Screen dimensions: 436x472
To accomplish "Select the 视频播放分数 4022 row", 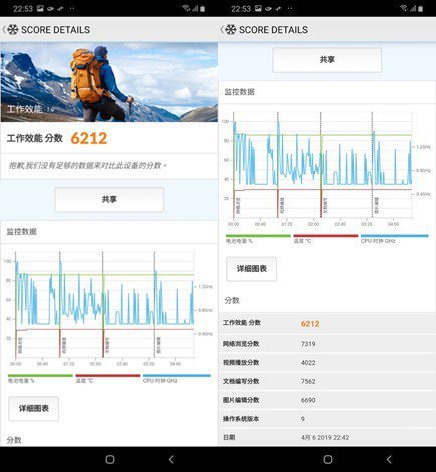I will (x=327, y=362).
